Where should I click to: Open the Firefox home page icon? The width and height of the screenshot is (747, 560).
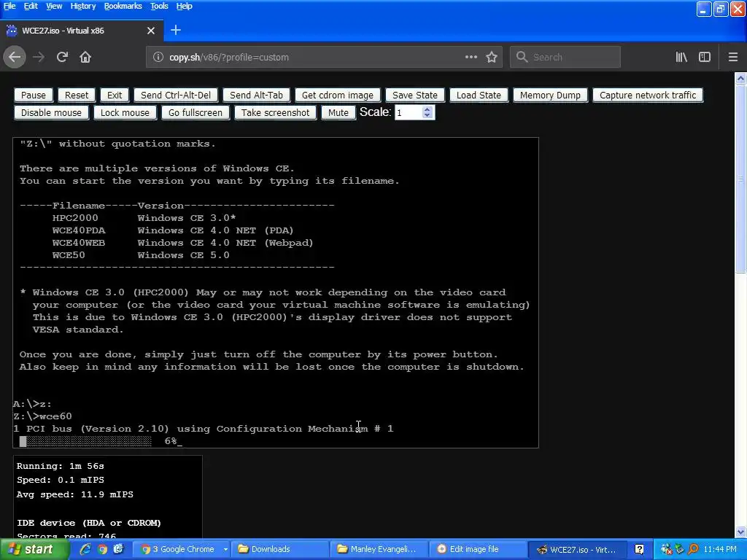click(85, 57)
